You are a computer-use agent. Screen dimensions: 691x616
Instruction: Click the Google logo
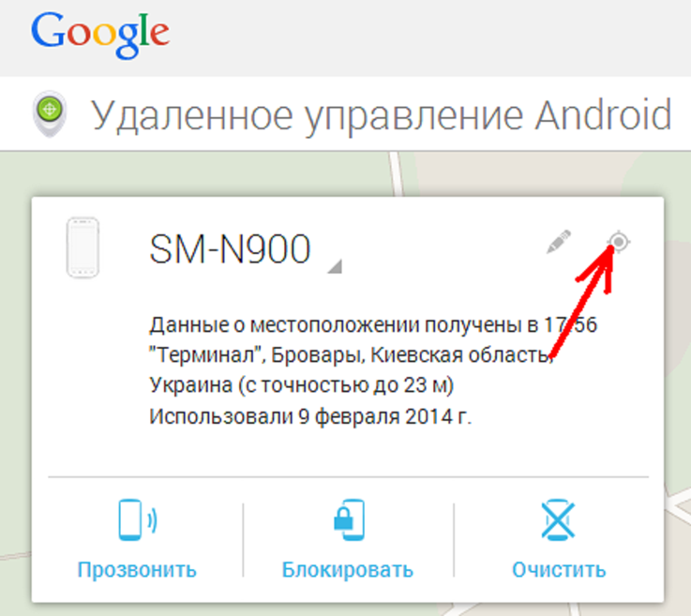pos(100,36)
